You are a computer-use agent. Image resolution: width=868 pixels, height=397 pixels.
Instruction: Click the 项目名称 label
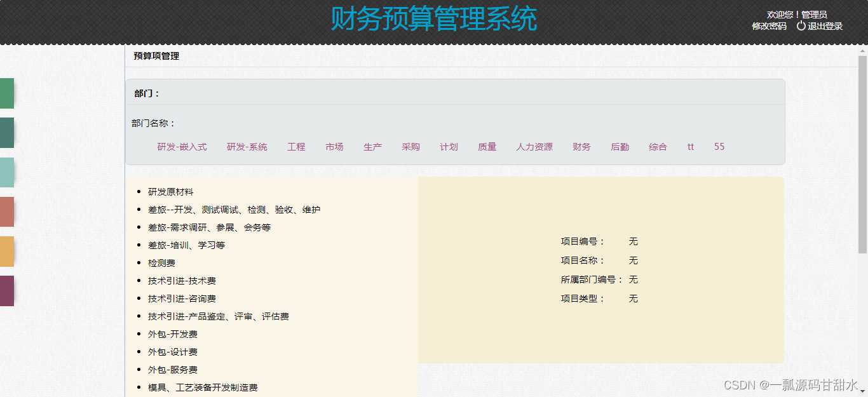583,260
